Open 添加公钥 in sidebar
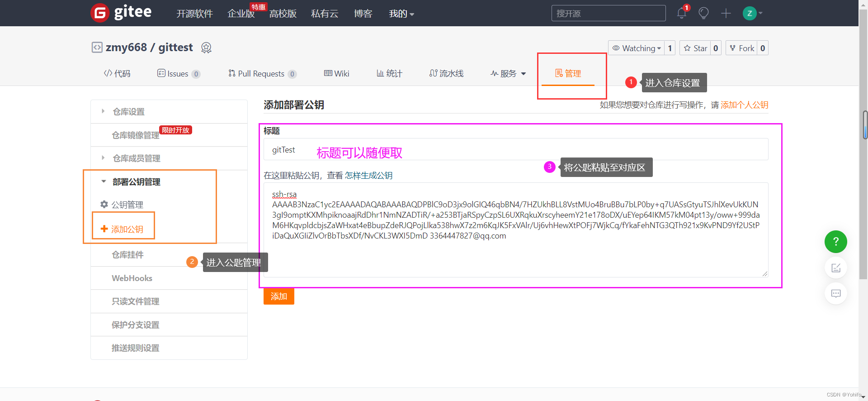The image size is (868, 401). click(127, 229)
